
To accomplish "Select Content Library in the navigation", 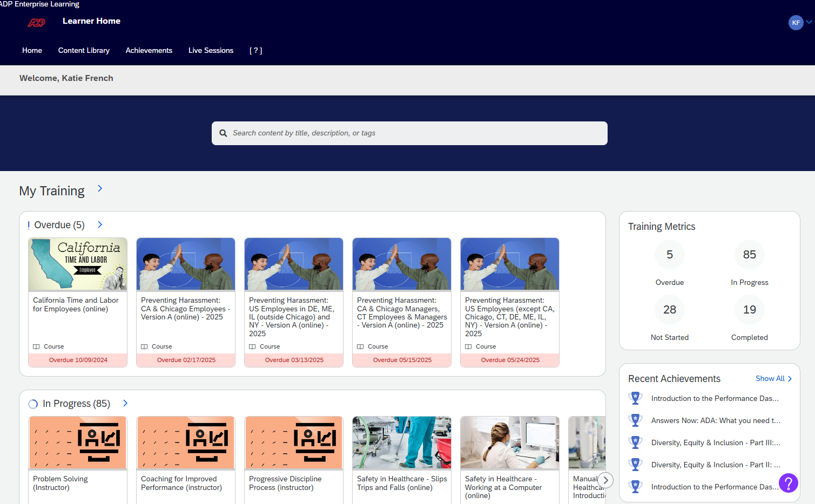I will pyautogui.click(x=84, y=50).
